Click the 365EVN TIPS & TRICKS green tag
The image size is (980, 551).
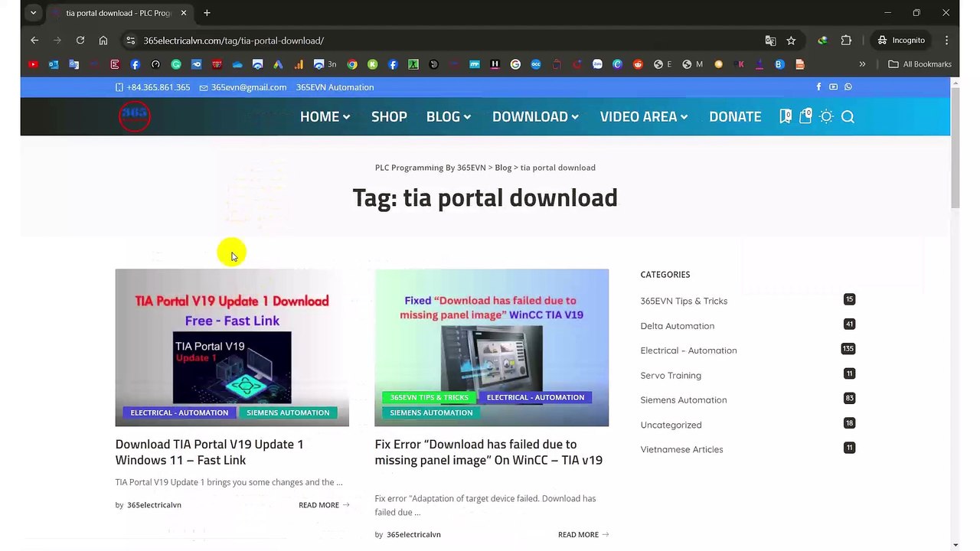pos(429,397)
